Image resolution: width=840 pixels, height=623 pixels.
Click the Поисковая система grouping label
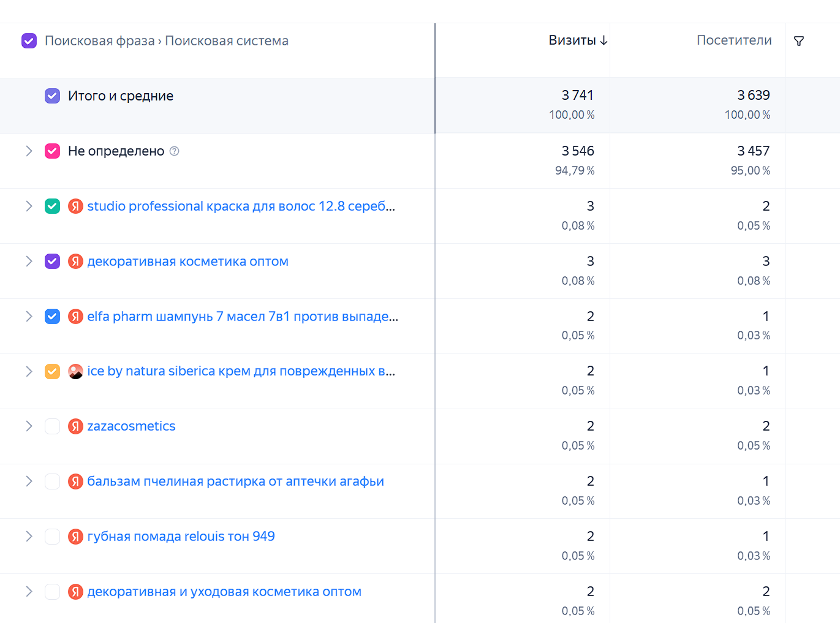pos(227,41)
